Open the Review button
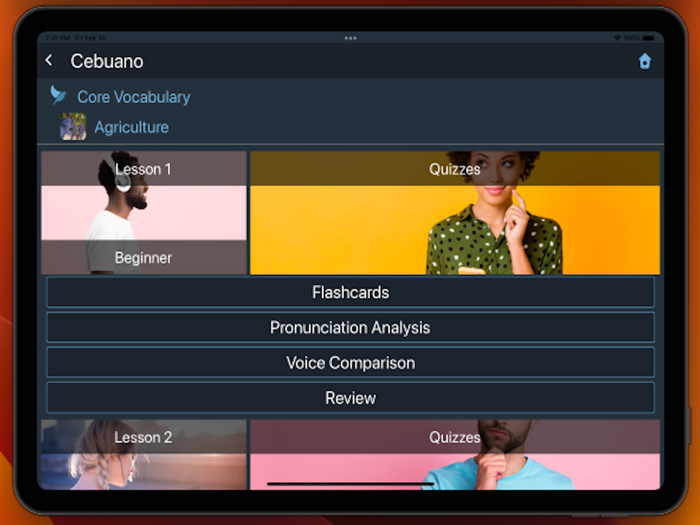 pos(350,398)
